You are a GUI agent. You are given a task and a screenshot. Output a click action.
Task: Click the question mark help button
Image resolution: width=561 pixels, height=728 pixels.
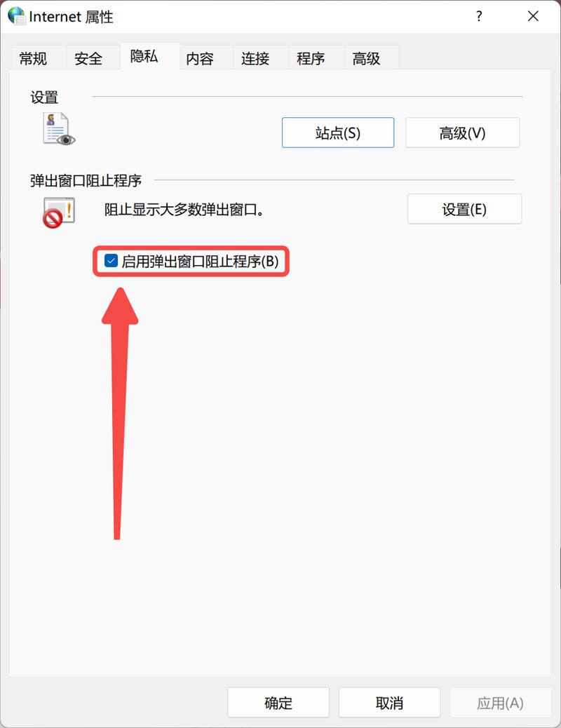[479, 16]
